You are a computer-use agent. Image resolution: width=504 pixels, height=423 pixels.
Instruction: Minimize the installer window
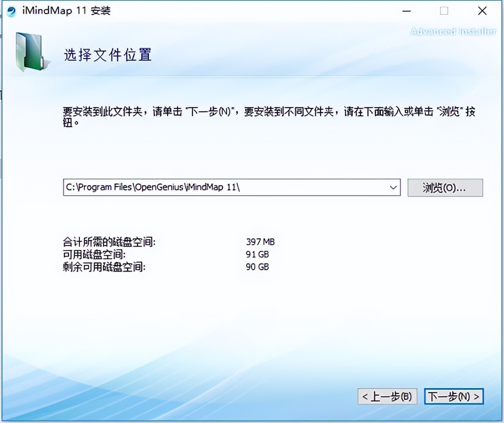[406, 11]
